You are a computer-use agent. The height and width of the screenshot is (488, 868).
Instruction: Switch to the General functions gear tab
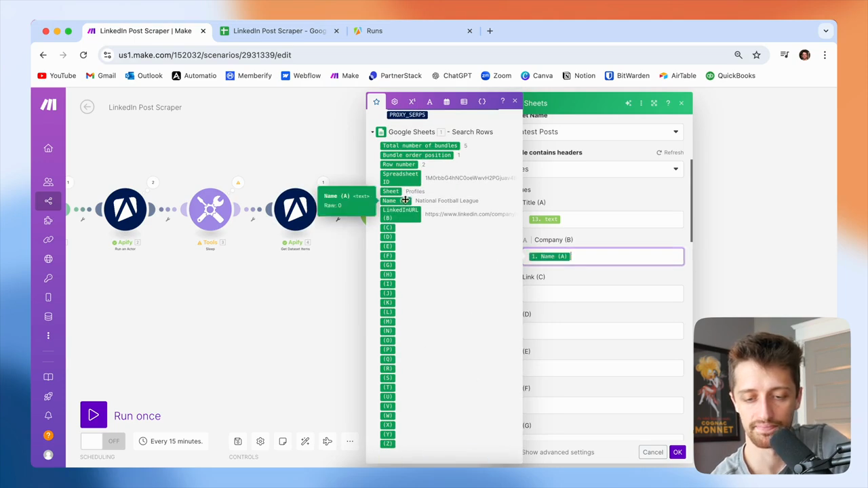click(395, 102)
